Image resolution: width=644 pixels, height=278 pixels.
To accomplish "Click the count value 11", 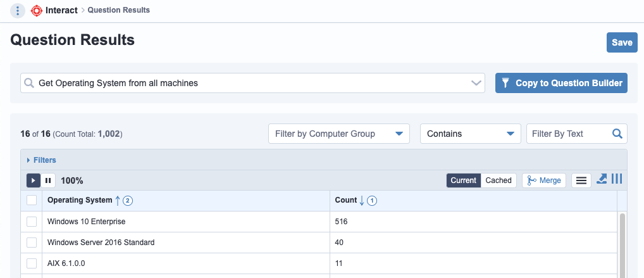I will pyautogui.click(x=339, y=263).
